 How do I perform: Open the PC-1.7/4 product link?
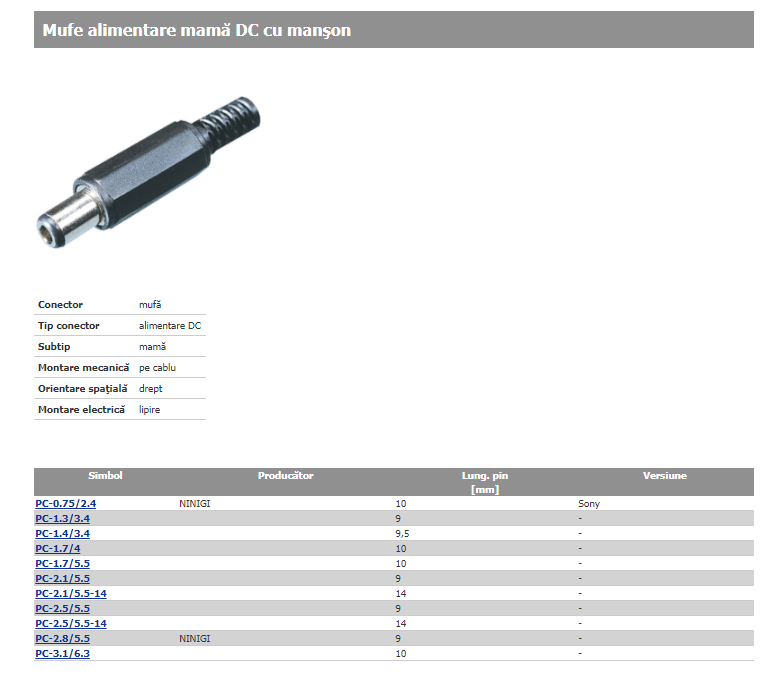point(57,548)
